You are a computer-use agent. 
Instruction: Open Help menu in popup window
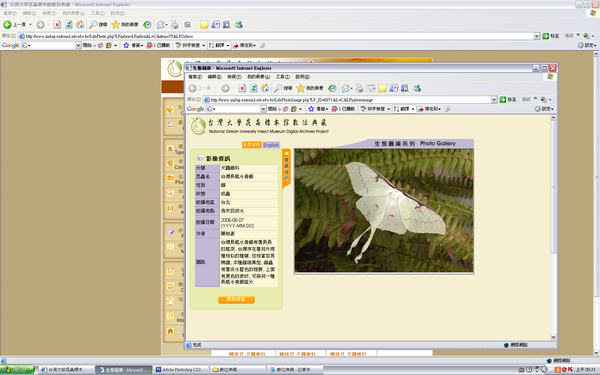[302, 77]
